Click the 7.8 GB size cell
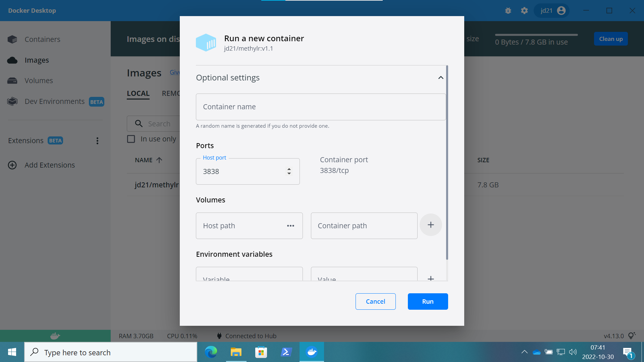The width and height of the screenshot is (644, 362). coord(488,185)
